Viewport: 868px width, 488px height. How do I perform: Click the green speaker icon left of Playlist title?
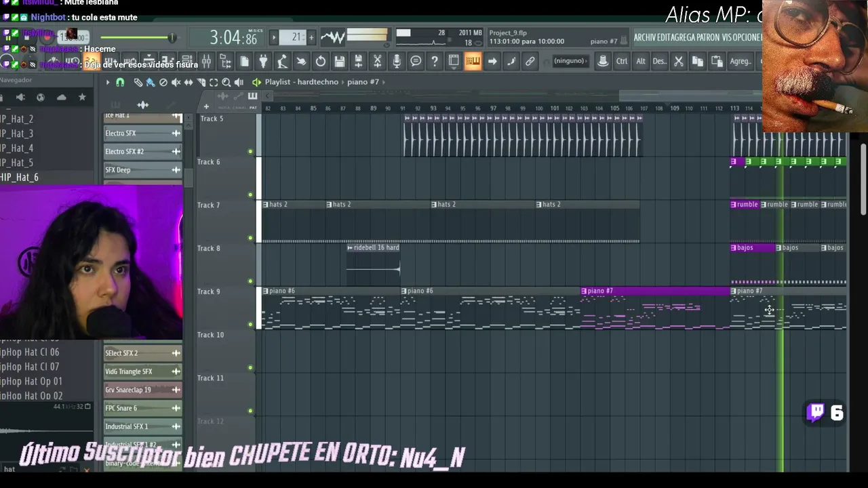point(256,82)
